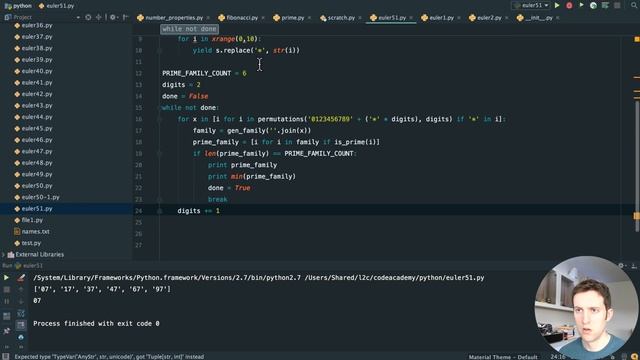Open test.py in the project tree
The height and width of the screenshot is (360, 640).
(x=31, y=243)
